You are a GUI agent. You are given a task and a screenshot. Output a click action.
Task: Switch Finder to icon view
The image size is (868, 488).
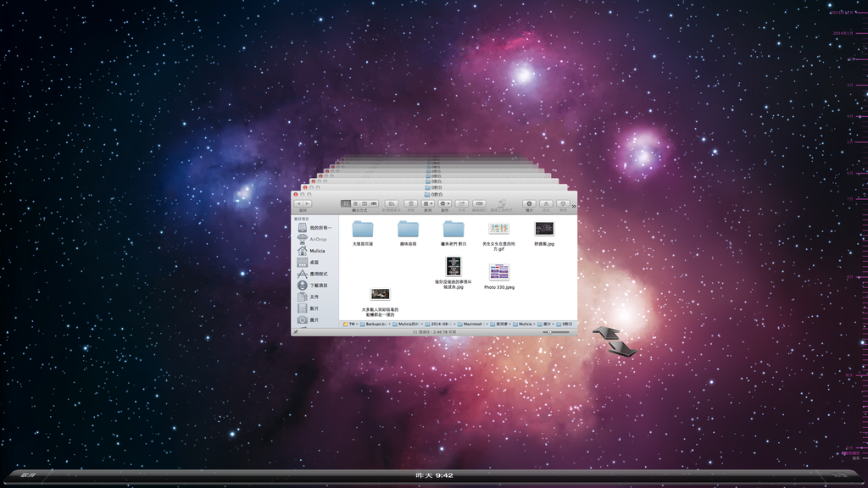tap(346, 203)
